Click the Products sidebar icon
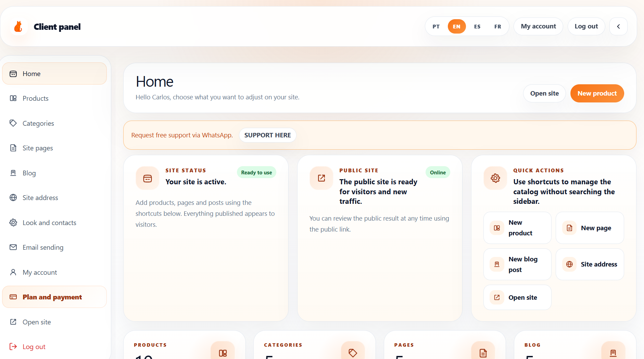644x359 pixels. (13, 98)
